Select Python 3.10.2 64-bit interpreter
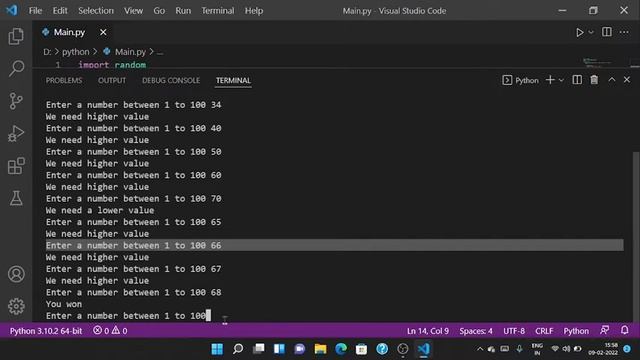This screenshot has width=640, height=360. click(x=46, y=331)
